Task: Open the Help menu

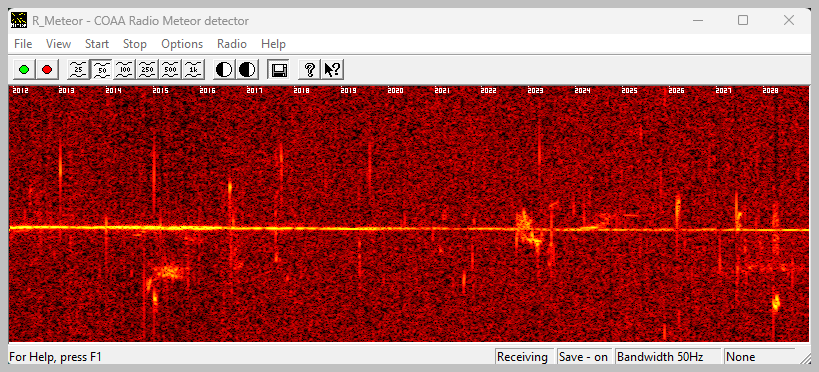Action: (x=274, y=44)
